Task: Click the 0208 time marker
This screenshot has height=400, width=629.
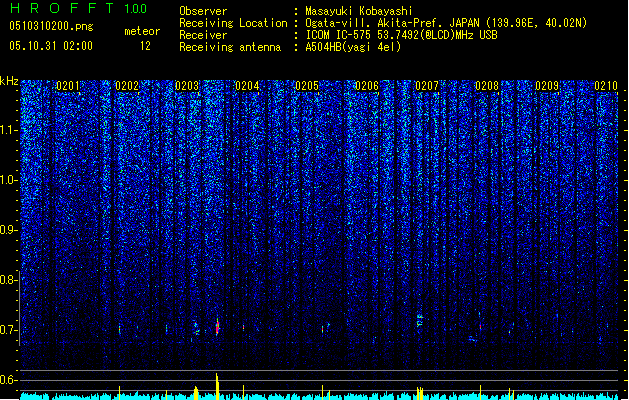Action: 487,86
